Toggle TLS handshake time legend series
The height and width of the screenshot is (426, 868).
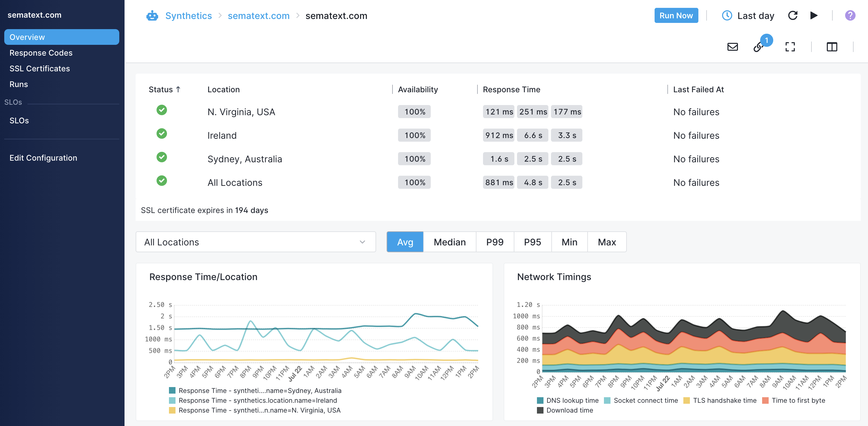(720, 400)
